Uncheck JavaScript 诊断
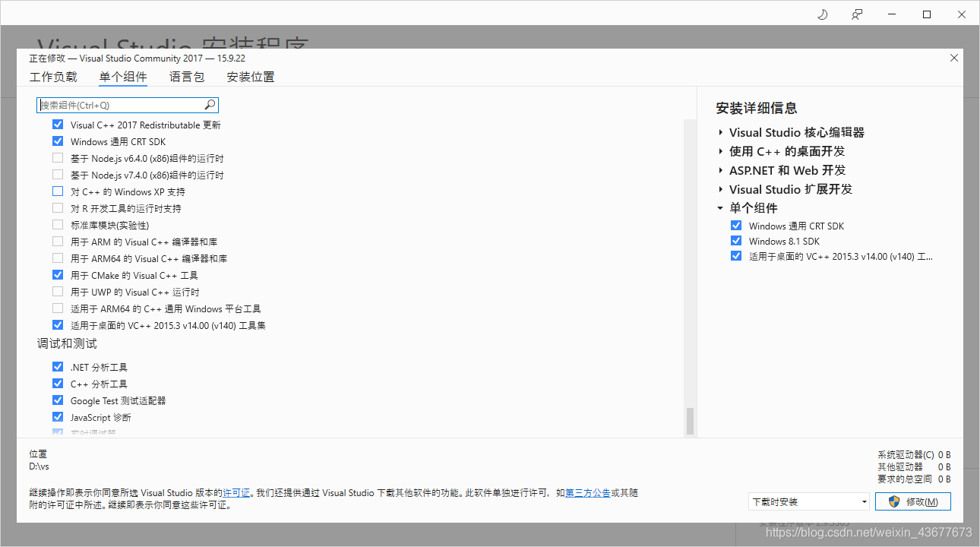The width and height of the screenshot is (980, 547). tap(58, 417)
